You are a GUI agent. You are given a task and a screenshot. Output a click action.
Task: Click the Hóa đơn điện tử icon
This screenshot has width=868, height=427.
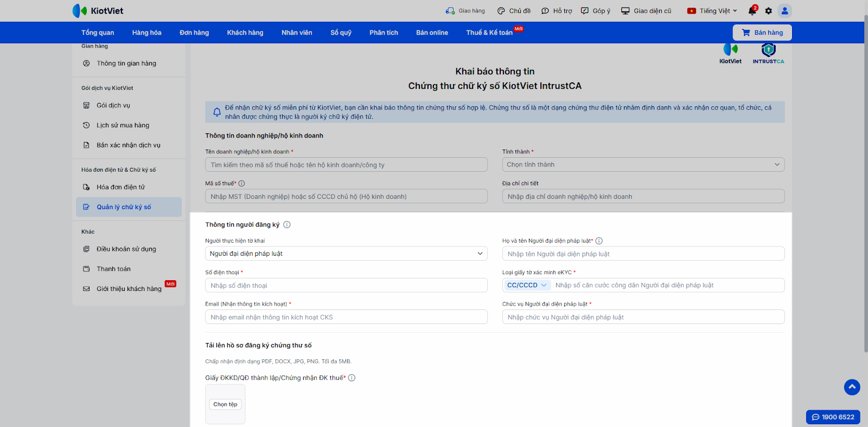click(86, 187)
